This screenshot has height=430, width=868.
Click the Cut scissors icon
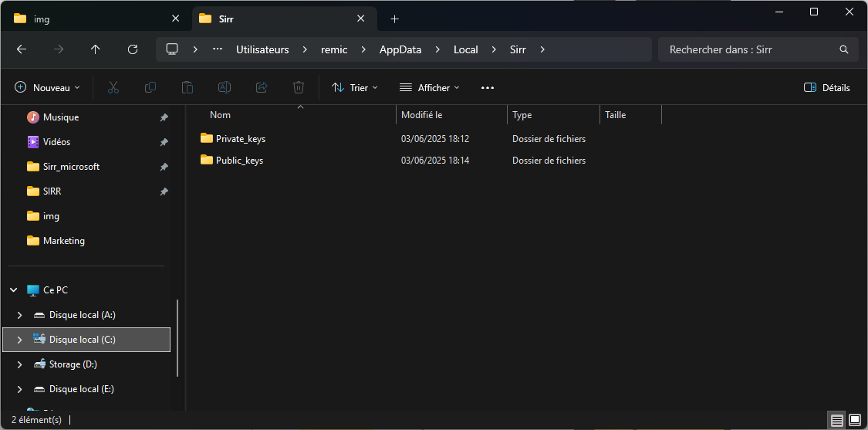113,87
